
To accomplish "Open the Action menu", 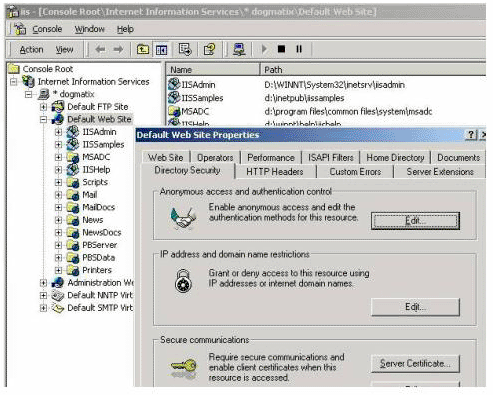I will pyautogui.click(x=31, y=49).
